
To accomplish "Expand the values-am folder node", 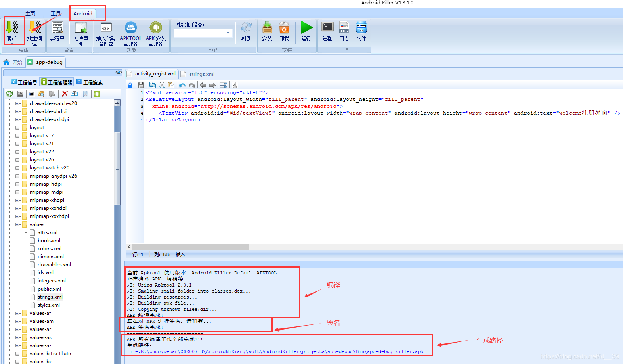I will coord(17,321).
